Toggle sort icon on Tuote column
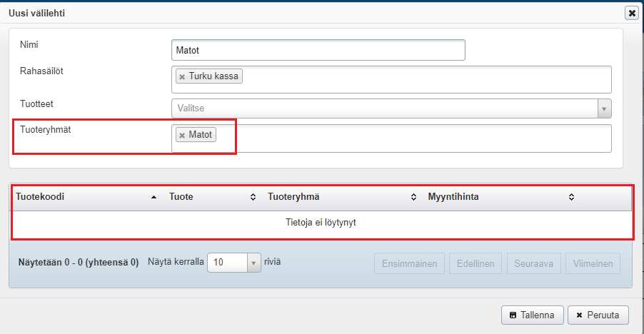The height and width of the screenshot is (334, 644). click(x=252, y=197)
